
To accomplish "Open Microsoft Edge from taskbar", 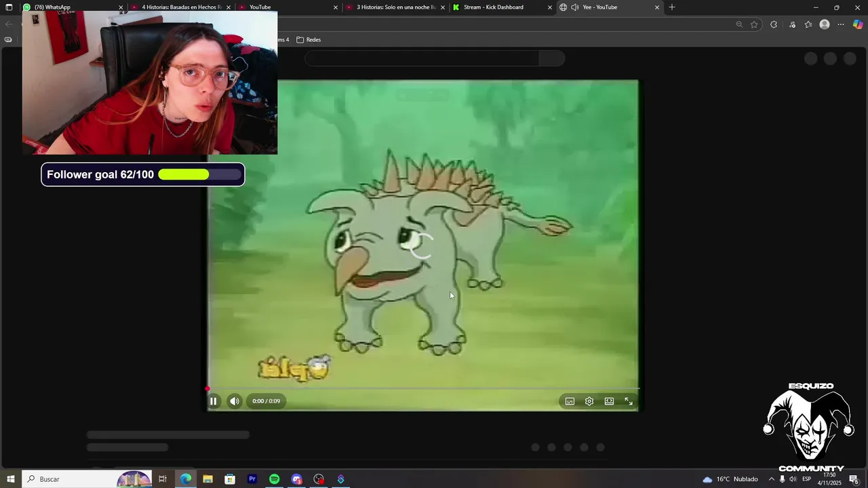I will 185,479.
